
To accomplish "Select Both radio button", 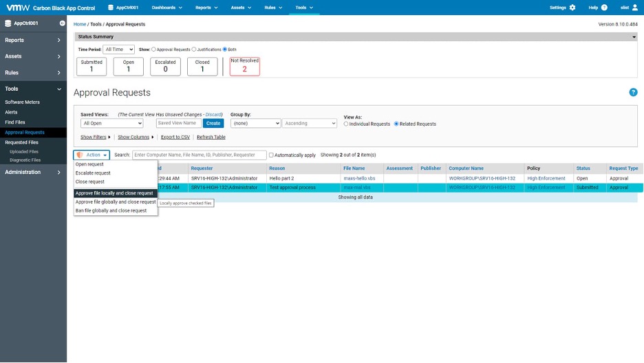I will 225,49.
